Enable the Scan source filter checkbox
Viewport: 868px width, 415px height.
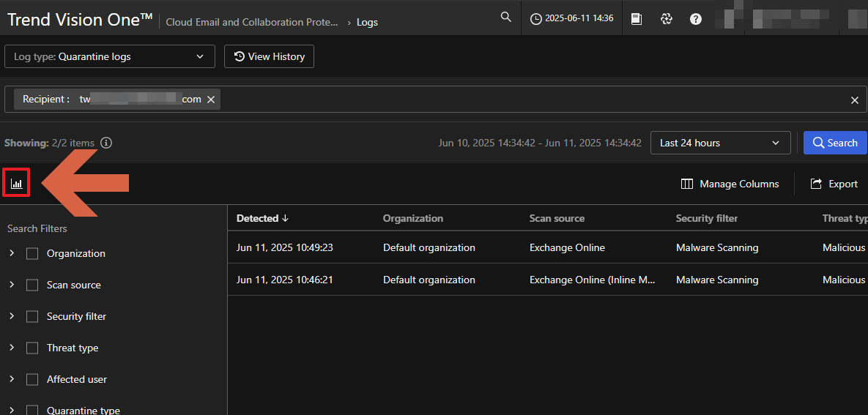pos(32,285)
